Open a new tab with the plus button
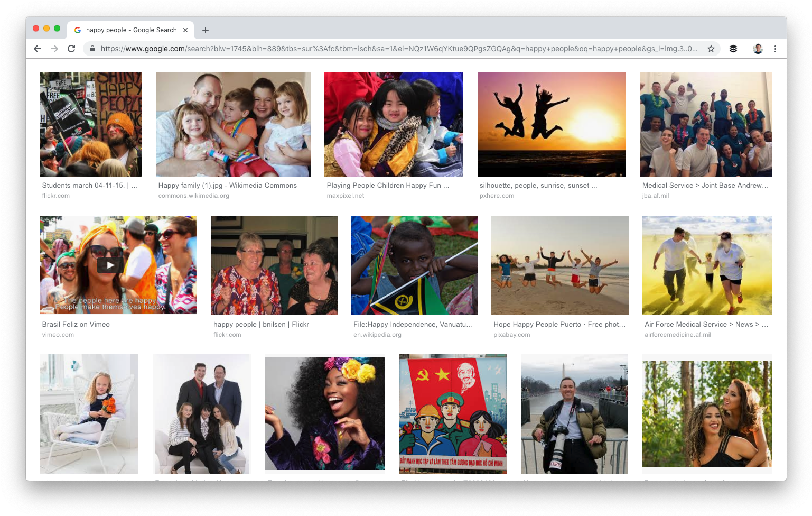This screenshot has height=516, width=812. tap(206, 30)
